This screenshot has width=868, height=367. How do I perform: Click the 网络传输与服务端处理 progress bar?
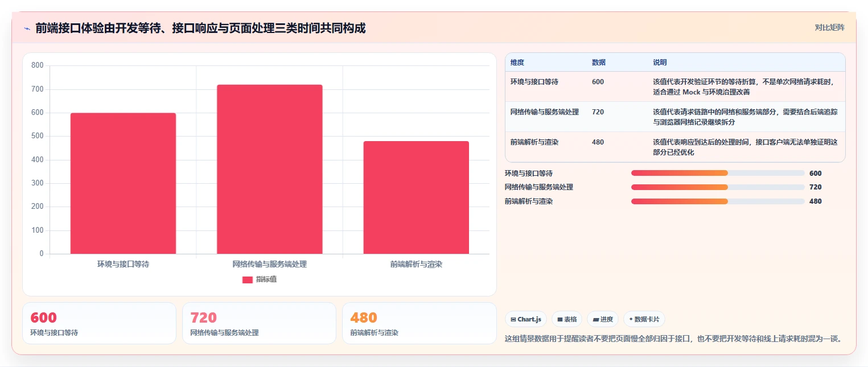coord(718,187)
